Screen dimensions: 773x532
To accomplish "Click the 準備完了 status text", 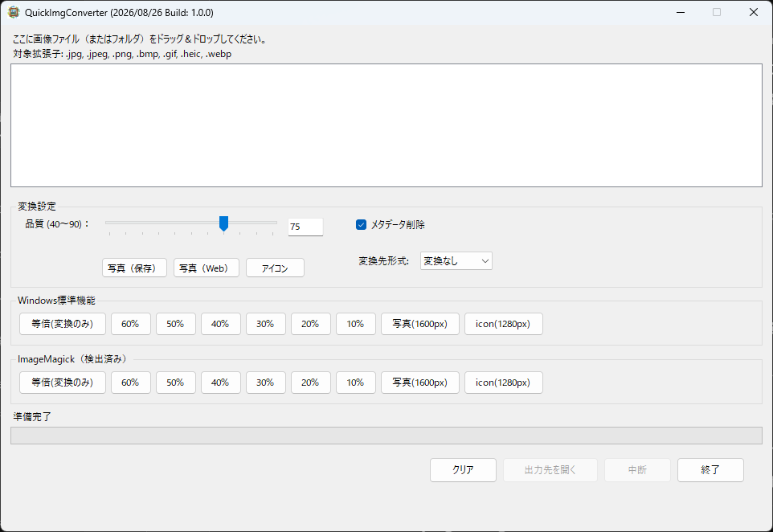I will pos(32,416).
